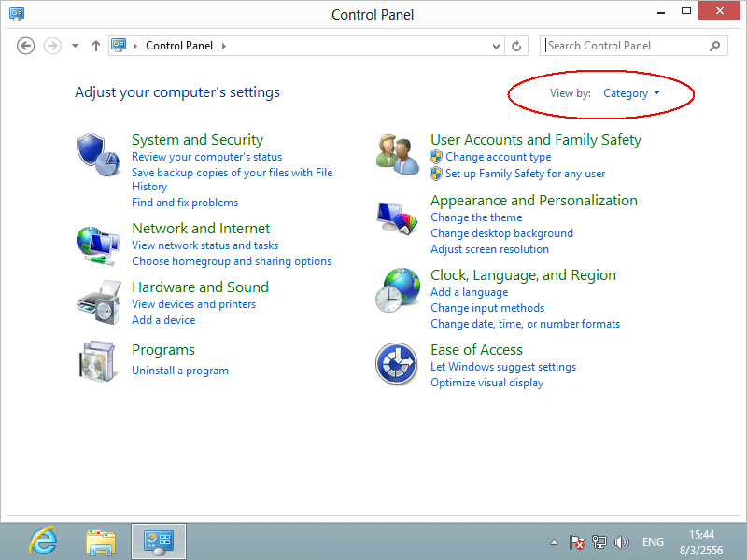The width and height of the screenshot is (747, 560).
Task: Click Change desktop background
Action: coord(501,232)
